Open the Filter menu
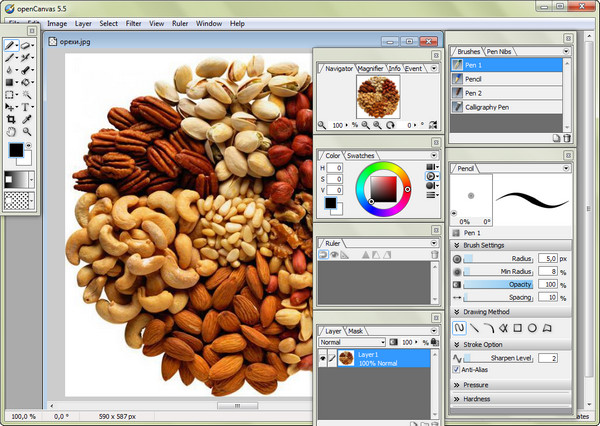600x426 pixels. tap(133, 22)
